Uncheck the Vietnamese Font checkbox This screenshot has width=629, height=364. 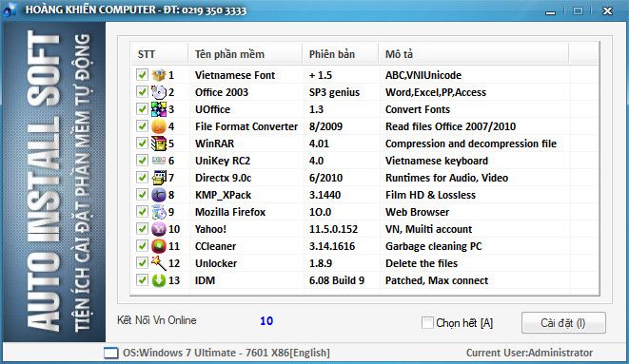tap(142, 74)
